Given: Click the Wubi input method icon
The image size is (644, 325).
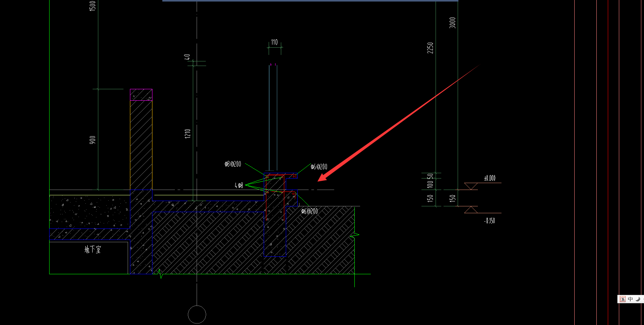Looking at the screenshot, I should click(x=623, y=299).
